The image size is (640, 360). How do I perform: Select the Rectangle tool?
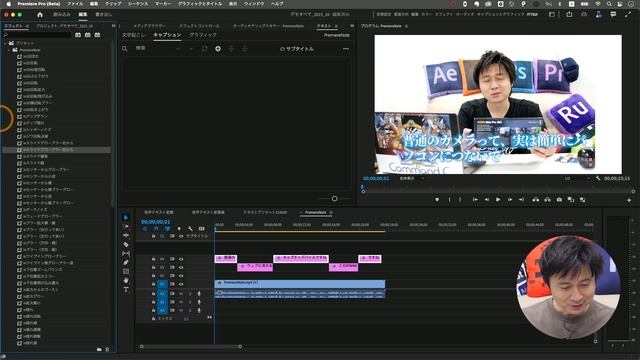(x=126, y=271)
